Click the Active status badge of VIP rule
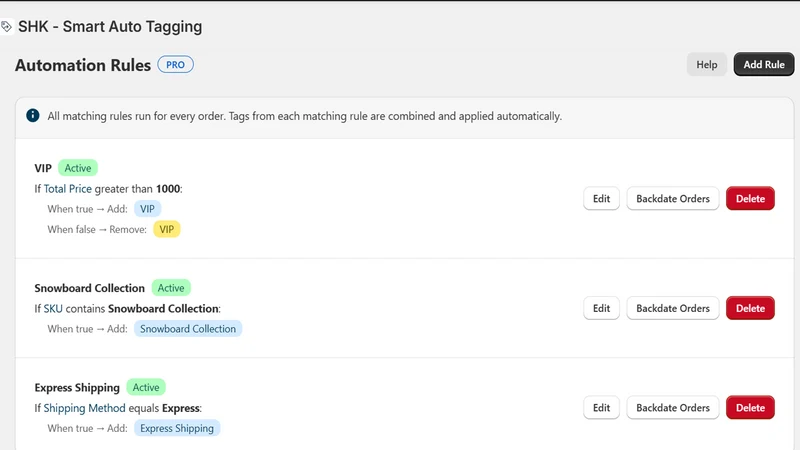Screen dimensions: 800x450 click(x=78, y=168)
